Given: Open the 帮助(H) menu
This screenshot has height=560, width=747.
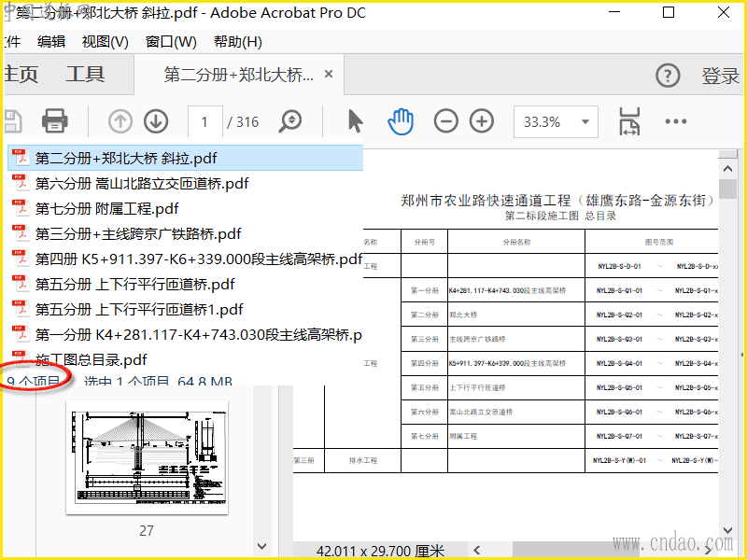Looking at the screenshot, I should pos(238,42).
